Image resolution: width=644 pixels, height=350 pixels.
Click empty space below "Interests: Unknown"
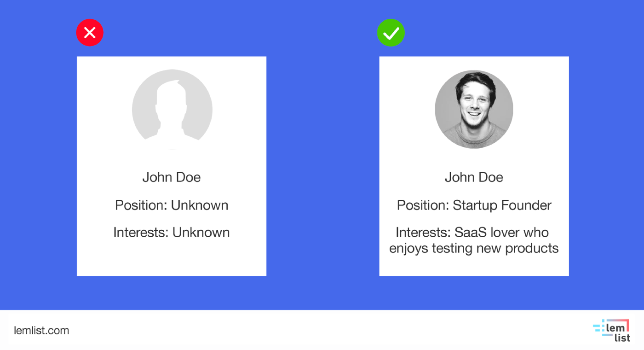172,258
